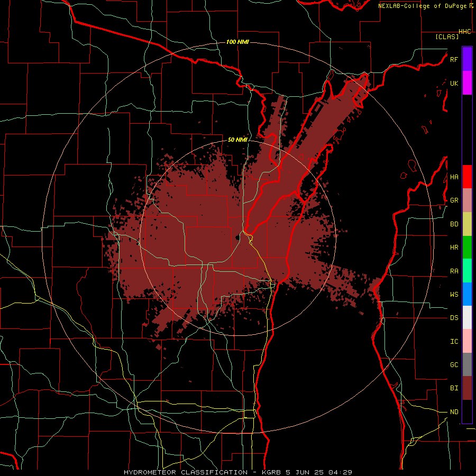Click the HA legend label
476x476 pixels.
click(454, 177)
